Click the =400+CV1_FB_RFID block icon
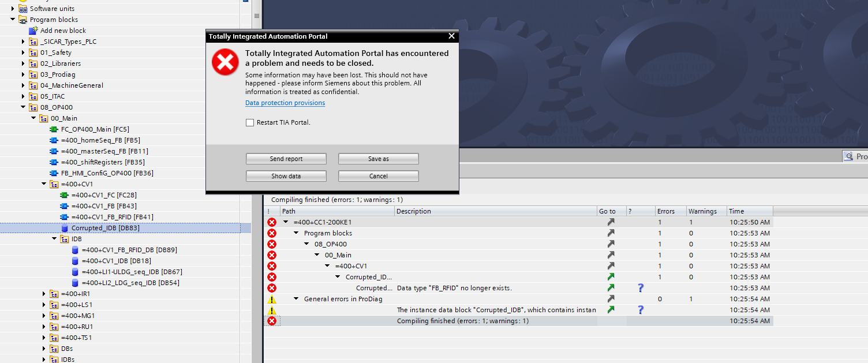This screenshot has width=868, height=363. coord(65,217)
